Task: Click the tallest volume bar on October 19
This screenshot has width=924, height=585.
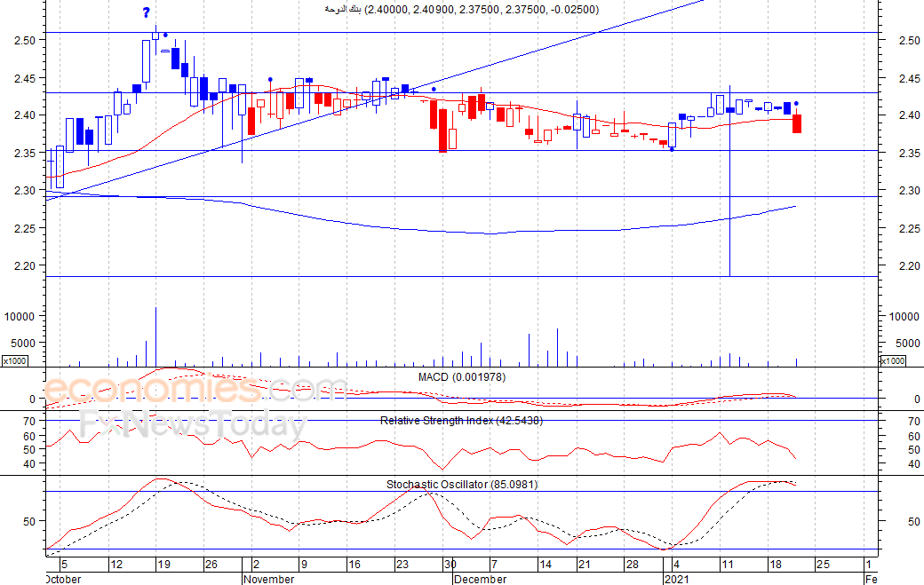Action: click(155, 336)
